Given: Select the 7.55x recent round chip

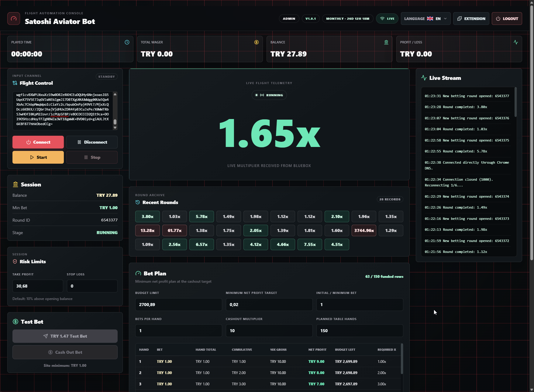Looking at the screenshot, I should 310,244.
